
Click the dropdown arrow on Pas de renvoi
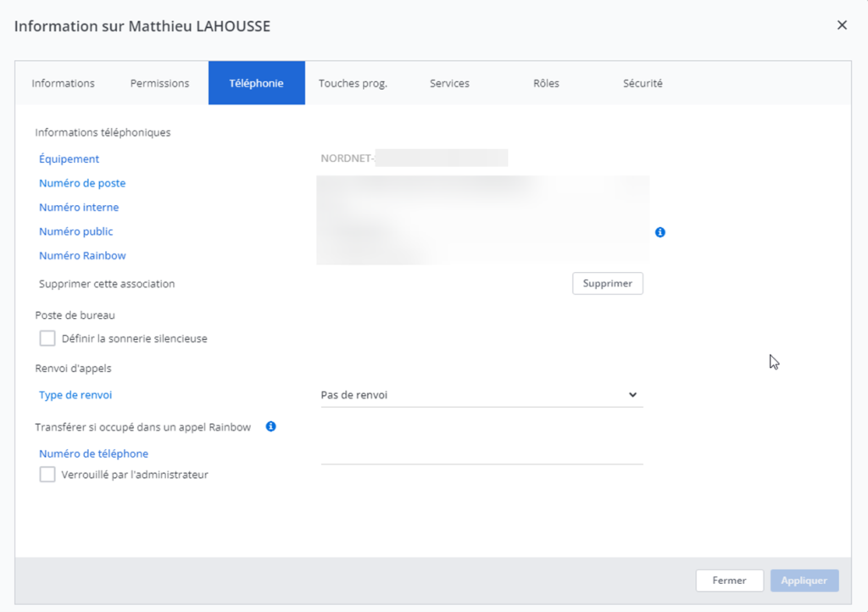[632, 395]
